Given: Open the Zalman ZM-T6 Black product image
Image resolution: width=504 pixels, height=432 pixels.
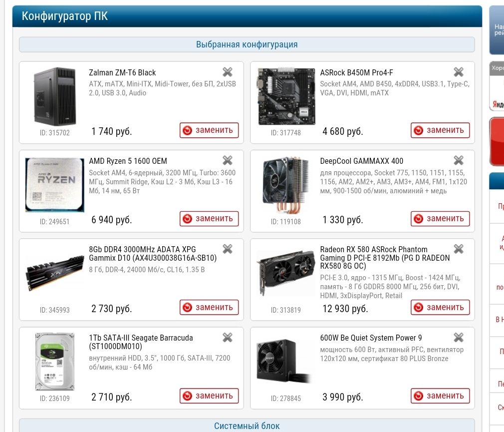Looking at the screenshot, I should tap(55, 96).
